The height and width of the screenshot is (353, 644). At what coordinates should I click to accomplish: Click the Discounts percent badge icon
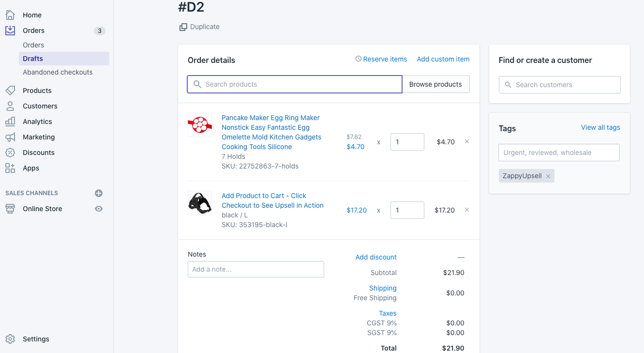10,153
